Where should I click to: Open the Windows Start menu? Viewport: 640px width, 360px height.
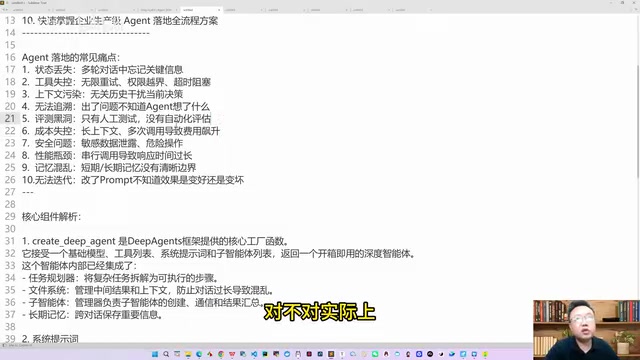coord(155,354)
